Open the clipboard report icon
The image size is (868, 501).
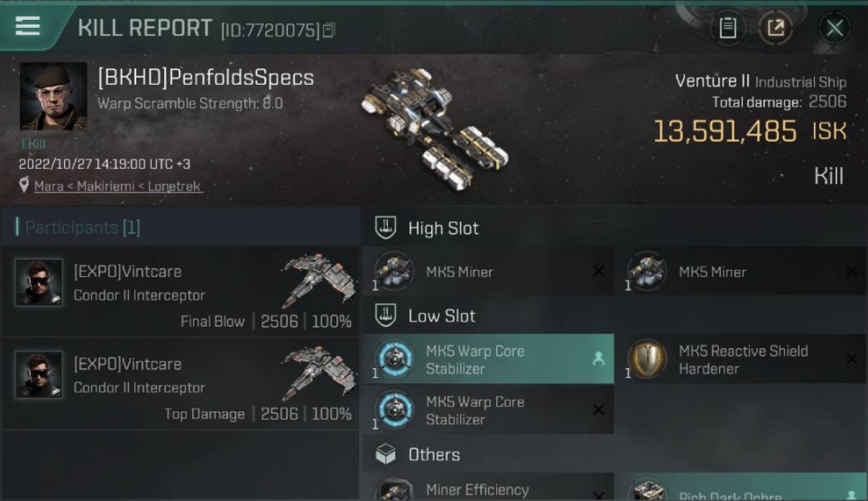727,28
